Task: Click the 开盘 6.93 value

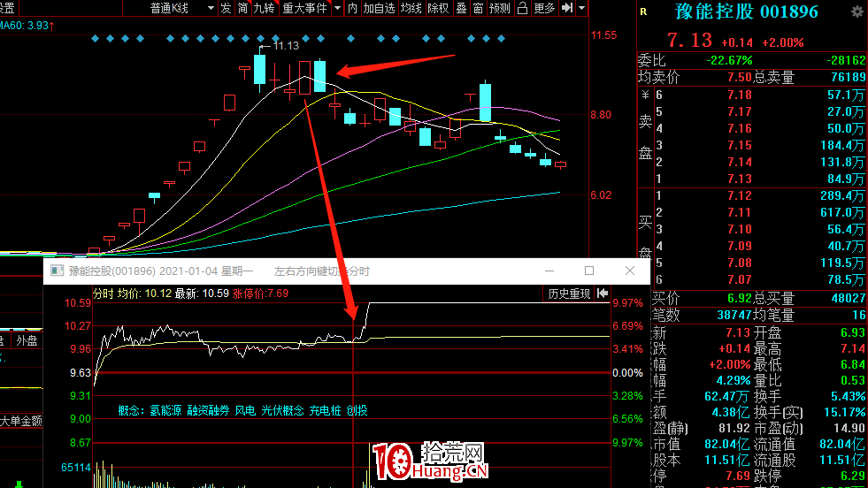Action: point(852,332)
